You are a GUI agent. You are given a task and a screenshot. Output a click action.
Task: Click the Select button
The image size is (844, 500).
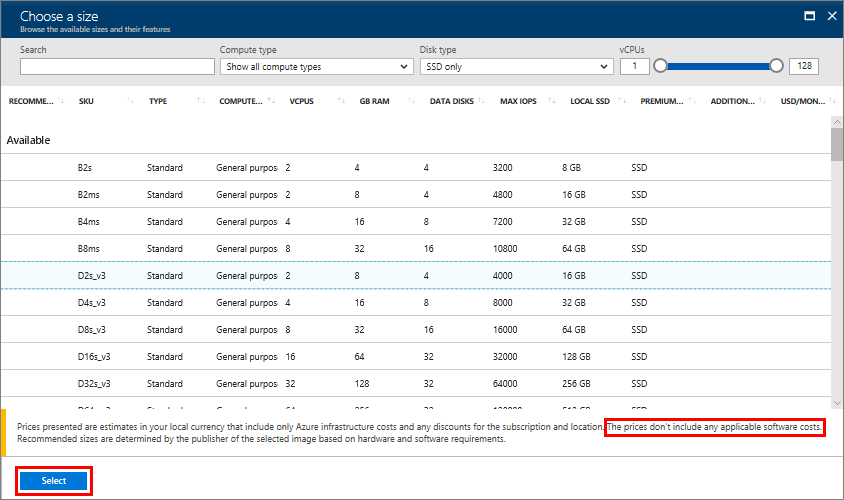tap(54, 481)
